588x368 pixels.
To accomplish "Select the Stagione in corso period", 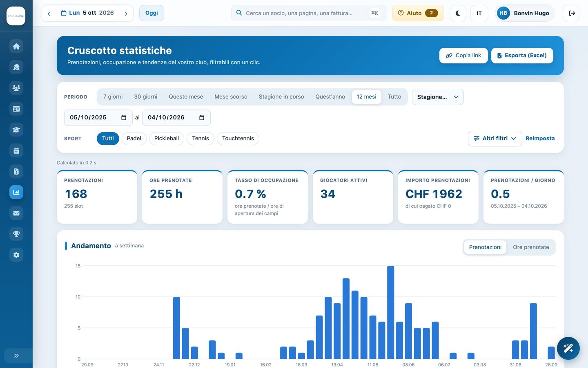I will [x=281, y=97].
